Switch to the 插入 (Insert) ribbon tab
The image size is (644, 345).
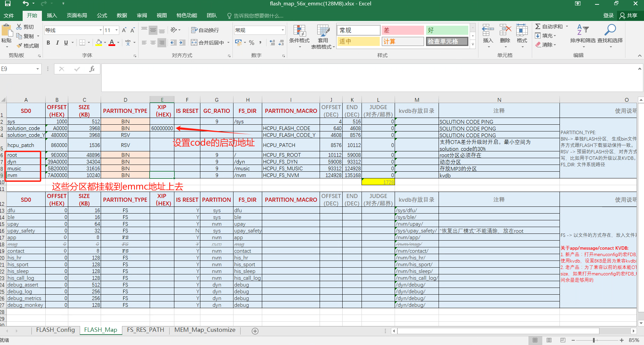pos(52,16)
